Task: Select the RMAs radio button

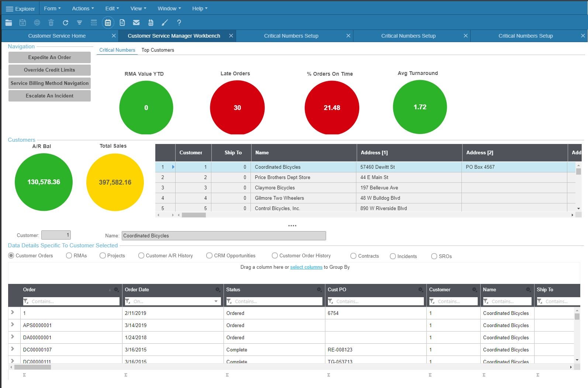Action: pos(69,255)
